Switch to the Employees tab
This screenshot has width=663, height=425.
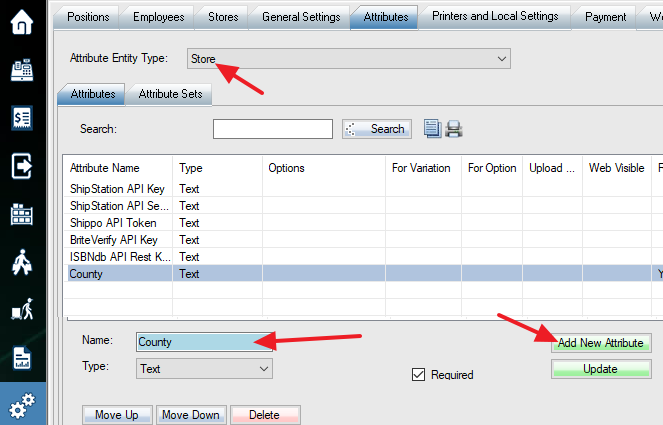coord(159,17)
